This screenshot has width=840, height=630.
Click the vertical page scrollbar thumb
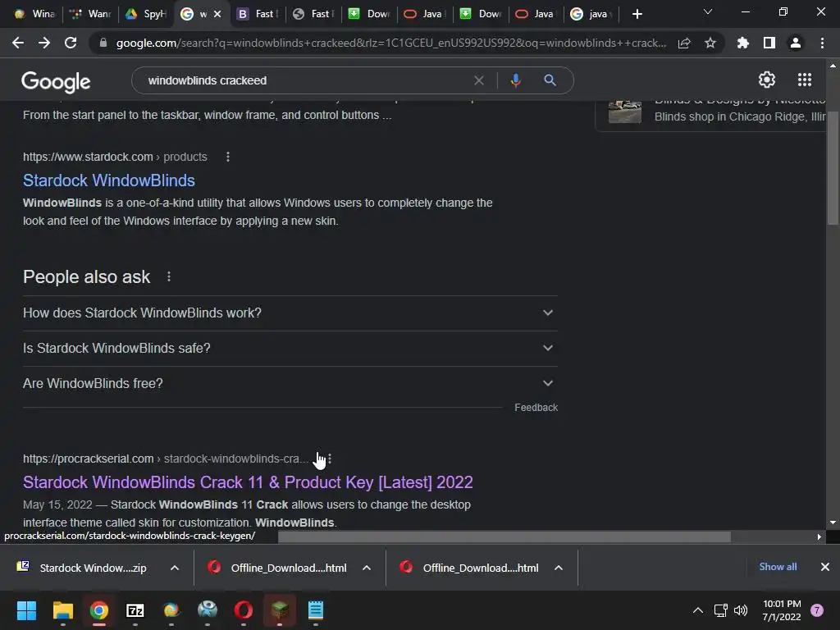click(x=833, y=168)
